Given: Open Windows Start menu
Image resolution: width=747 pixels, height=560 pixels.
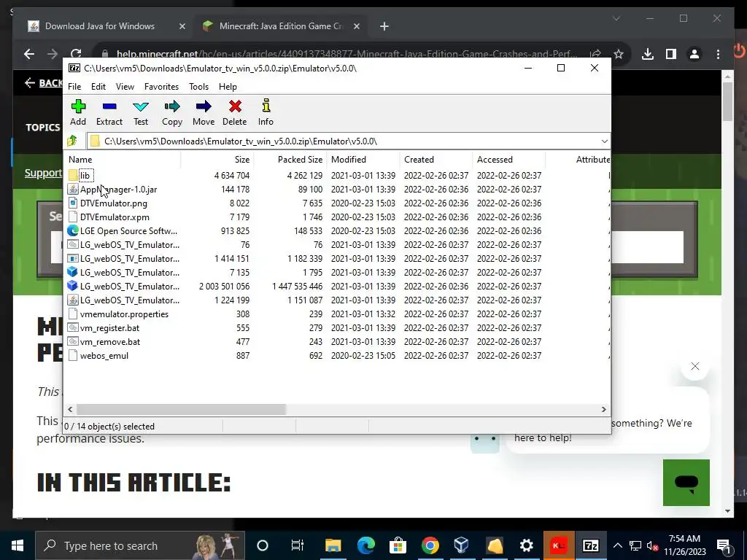Looking at the screenshot, I should [18, 545].
